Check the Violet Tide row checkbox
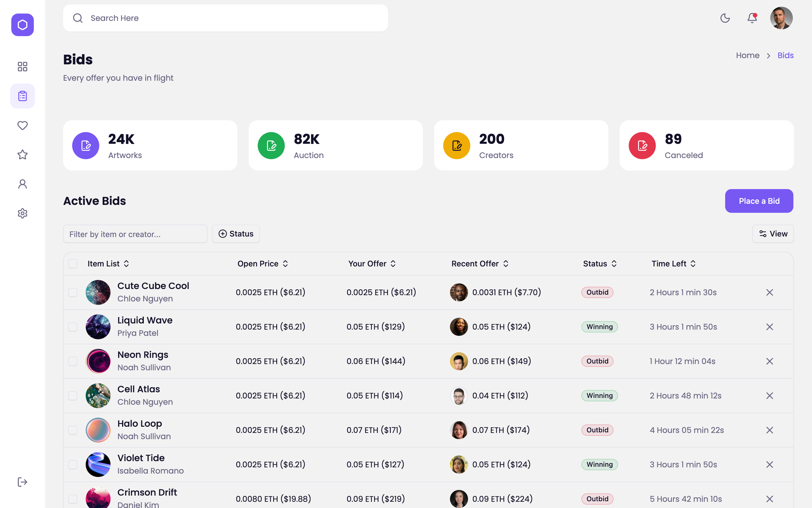 pos(73,465)
